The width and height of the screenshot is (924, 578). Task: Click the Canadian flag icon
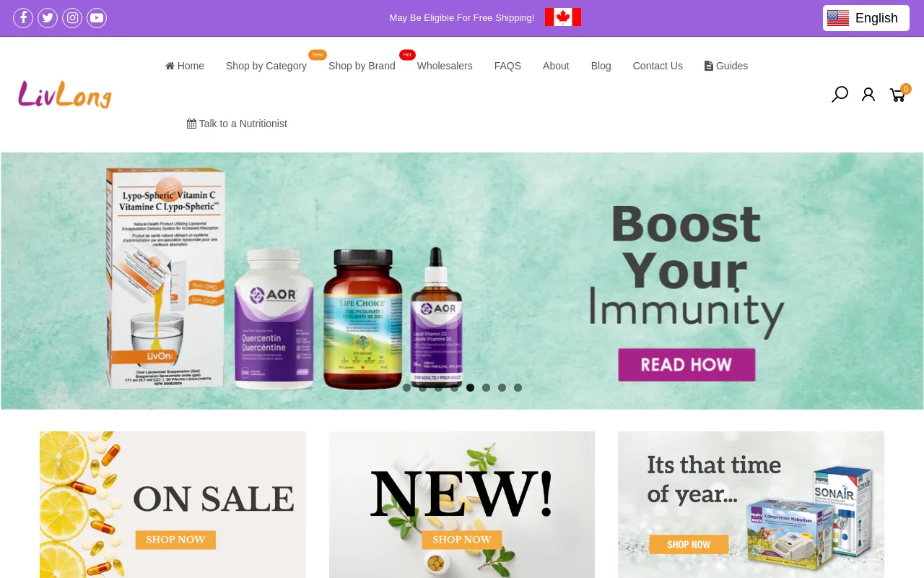coord(563,17)
